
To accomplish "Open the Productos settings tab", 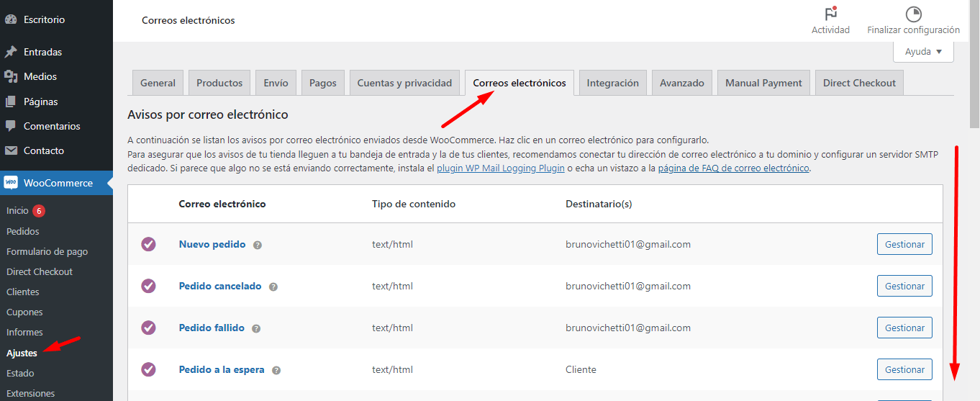I will pos(219,83).
